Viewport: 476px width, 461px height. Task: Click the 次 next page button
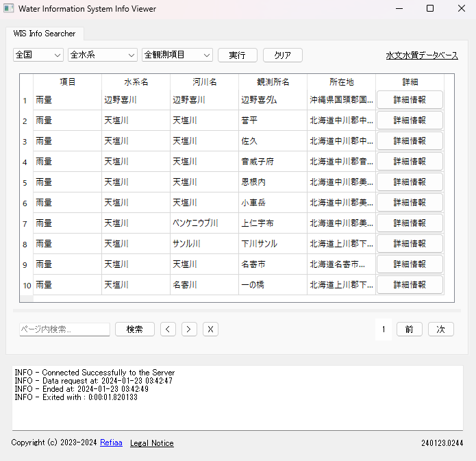441,329
